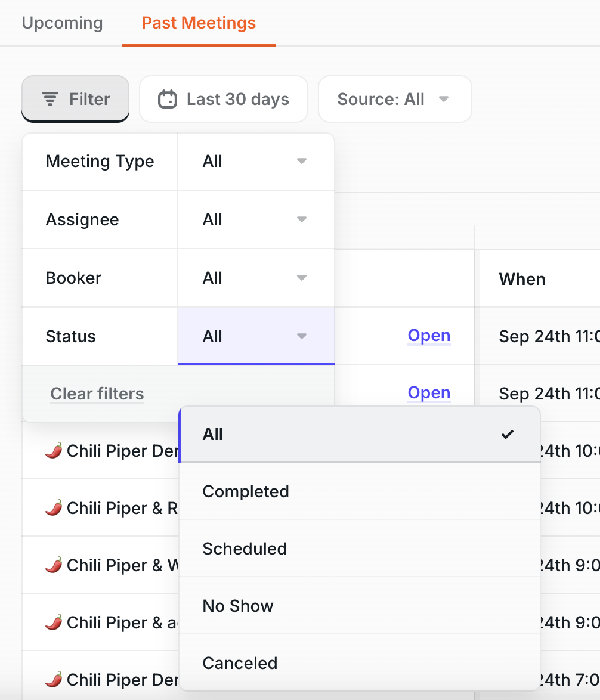Image resolution: width=600 pixels, height=700 pixels.
Task: Select No Show status option
Action: pyautogui.click(x=360, y=605)
